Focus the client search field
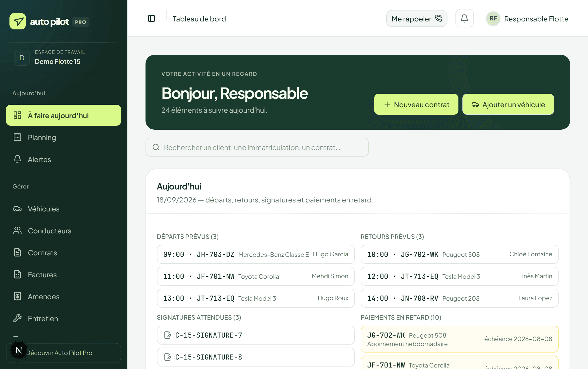 coord(257,147)
